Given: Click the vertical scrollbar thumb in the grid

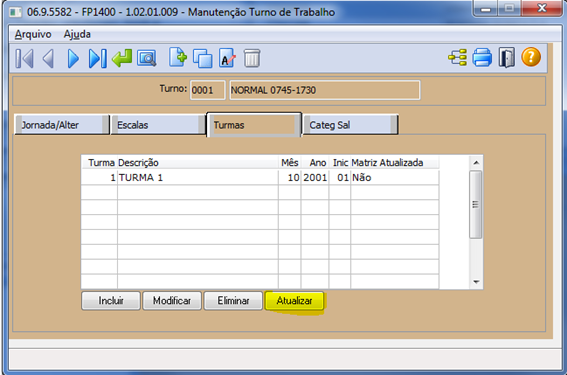Looking at the screenshot, I should coord(476,205).
